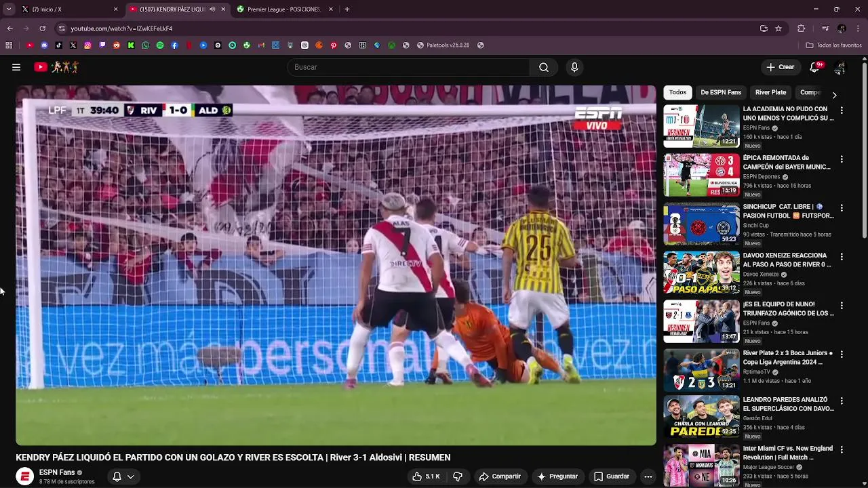The image size is (868, 488).
Task: Toggle the Guardar save button
Action: [x=612, y=476]
